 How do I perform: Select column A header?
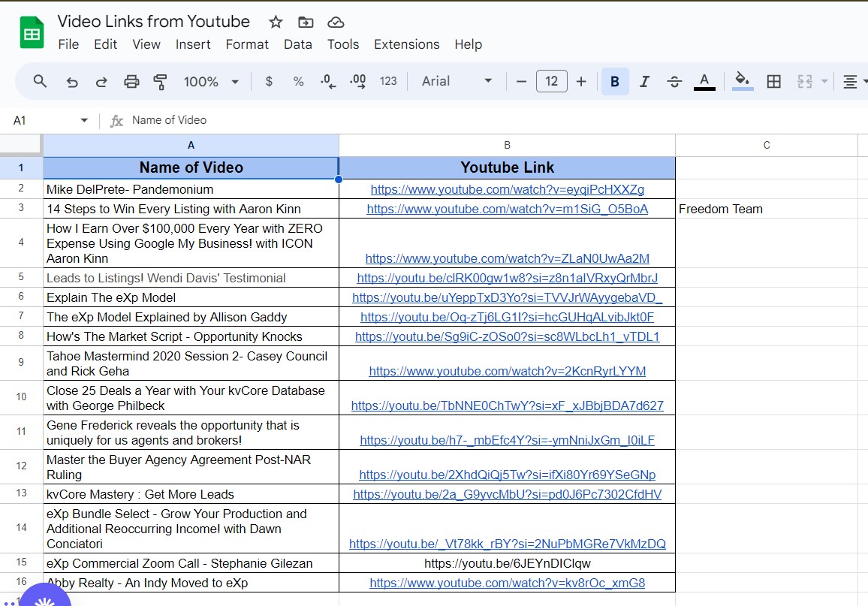pyautogui.click(x=191, y=145)
